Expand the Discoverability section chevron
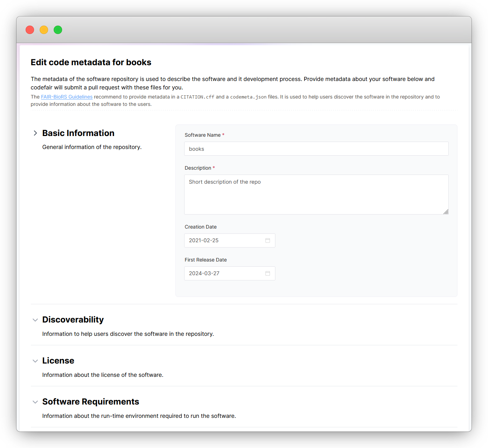This screenshot has width=488, height=448. [35, 320]
